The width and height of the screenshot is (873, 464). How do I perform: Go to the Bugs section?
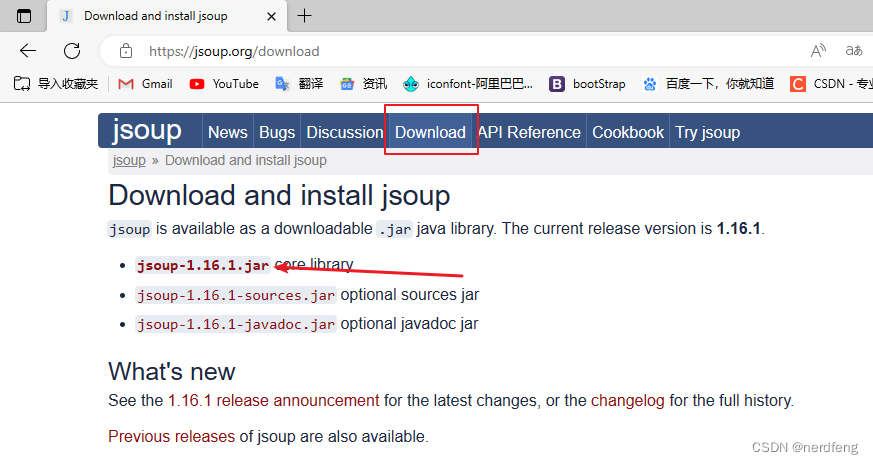[277, 133]
